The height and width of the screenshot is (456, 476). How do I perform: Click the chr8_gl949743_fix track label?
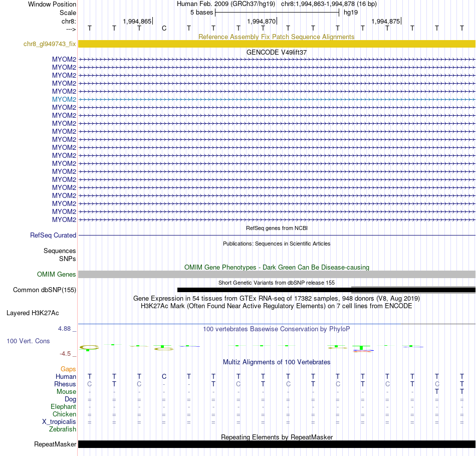click(50, 44)
